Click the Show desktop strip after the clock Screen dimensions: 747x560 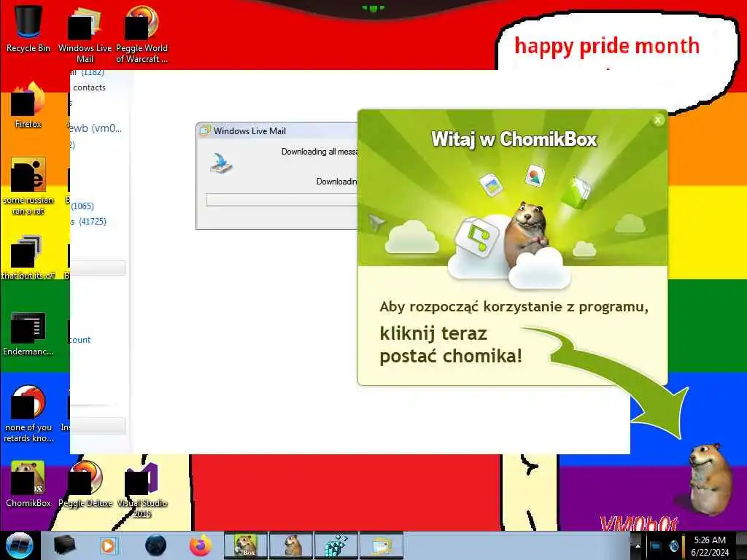pos(742,545)
